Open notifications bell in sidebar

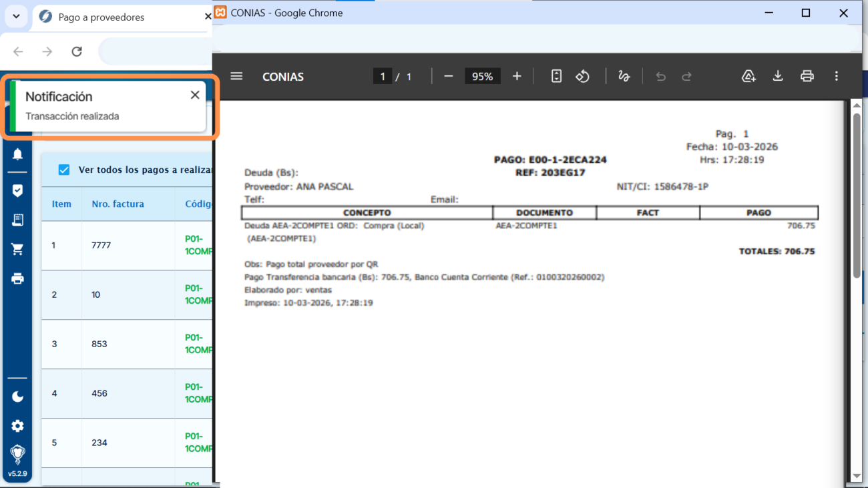coord(17,154)
